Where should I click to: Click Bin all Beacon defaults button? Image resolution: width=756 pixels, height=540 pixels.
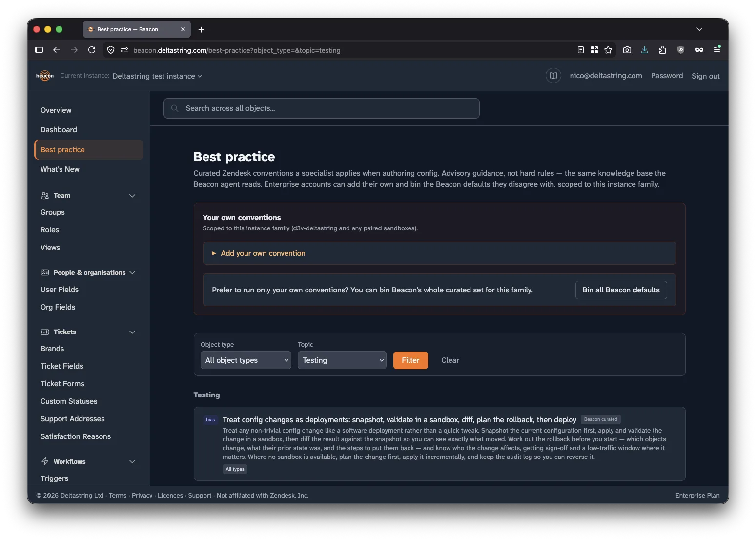pos(621,290)
